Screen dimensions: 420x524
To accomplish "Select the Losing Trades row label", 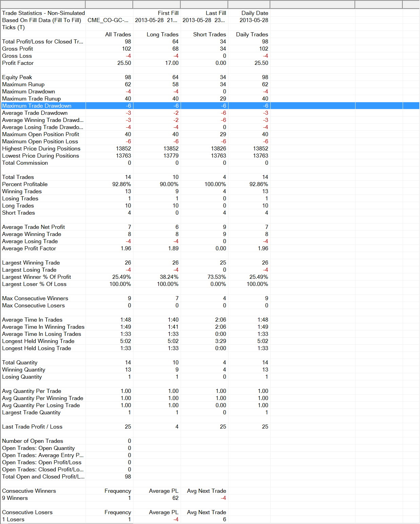I will point(20,198).
